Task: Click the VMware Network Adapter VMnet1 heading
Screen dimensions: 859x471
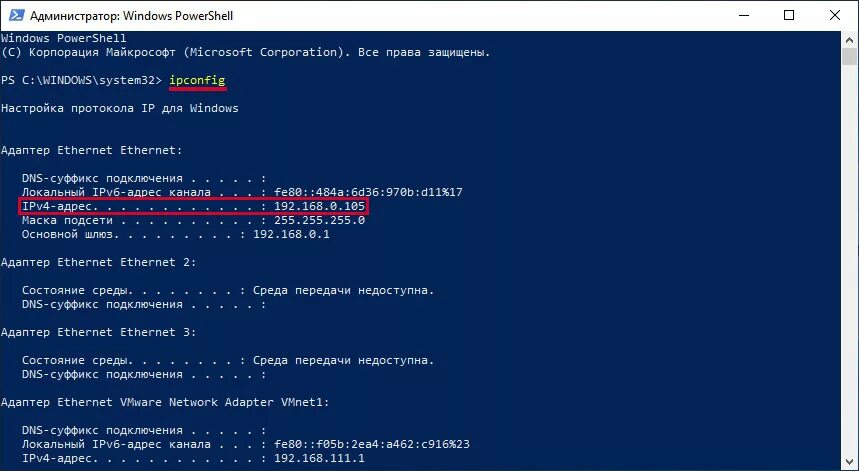Action: tap(165, 403)
